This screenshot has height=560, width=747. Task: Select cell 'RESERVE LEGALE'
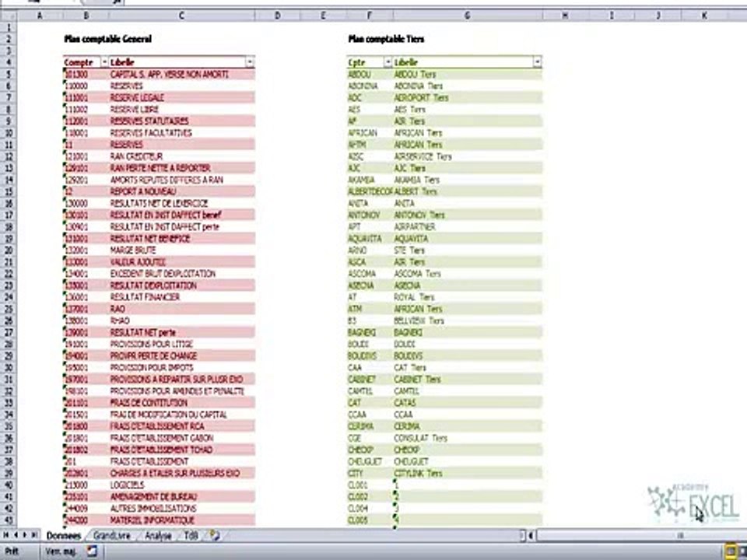[182, 98]
